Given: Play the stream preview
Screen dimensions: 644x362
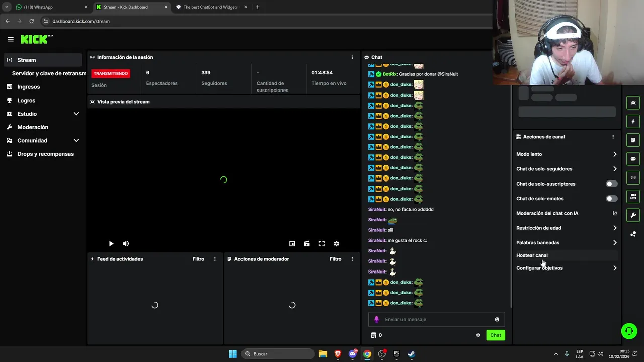Looking at the screenshot, I should [111, 244].
